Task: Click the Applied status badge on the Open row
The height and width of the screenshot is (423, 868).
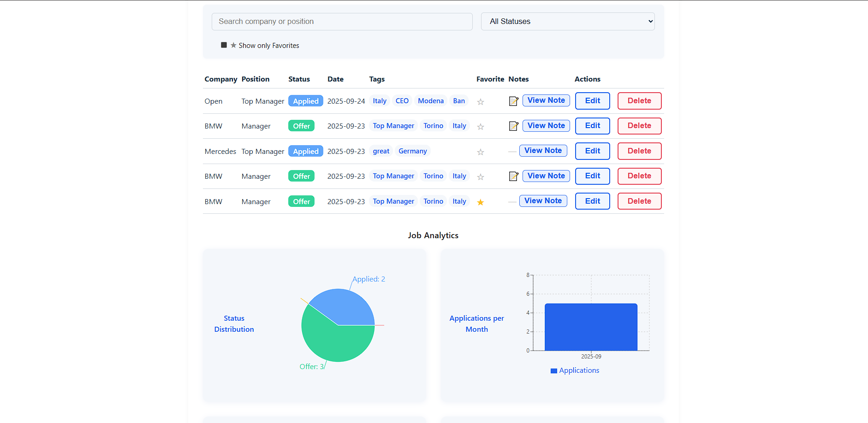Action: [x=305, y=100]
